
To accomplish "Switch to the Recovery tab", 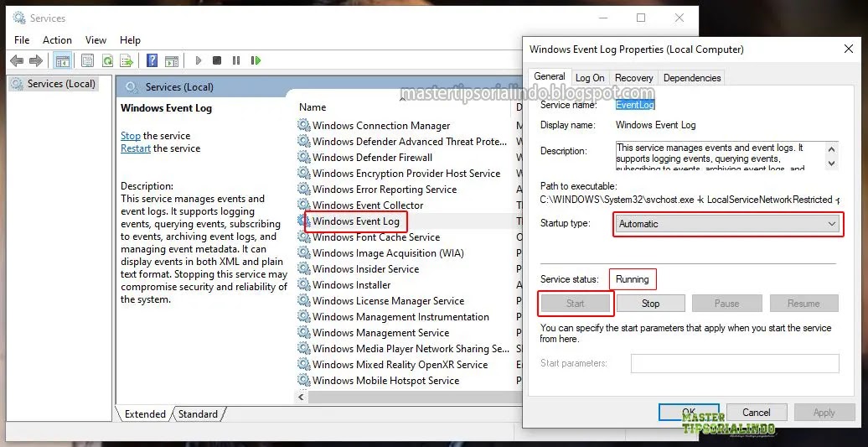I will (634, 78).
